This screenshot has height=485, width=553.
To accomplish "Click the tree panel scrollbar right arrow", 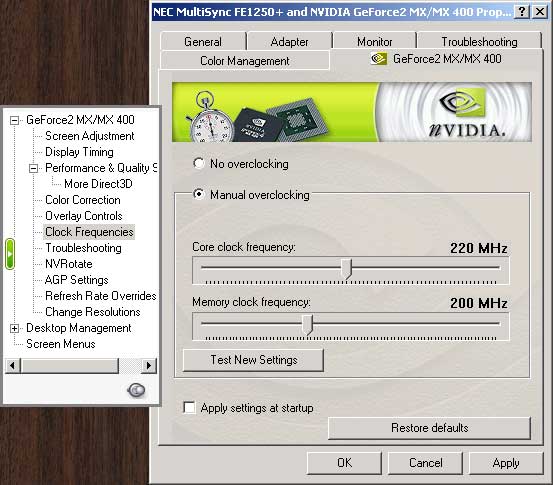I will pos(149,365).
